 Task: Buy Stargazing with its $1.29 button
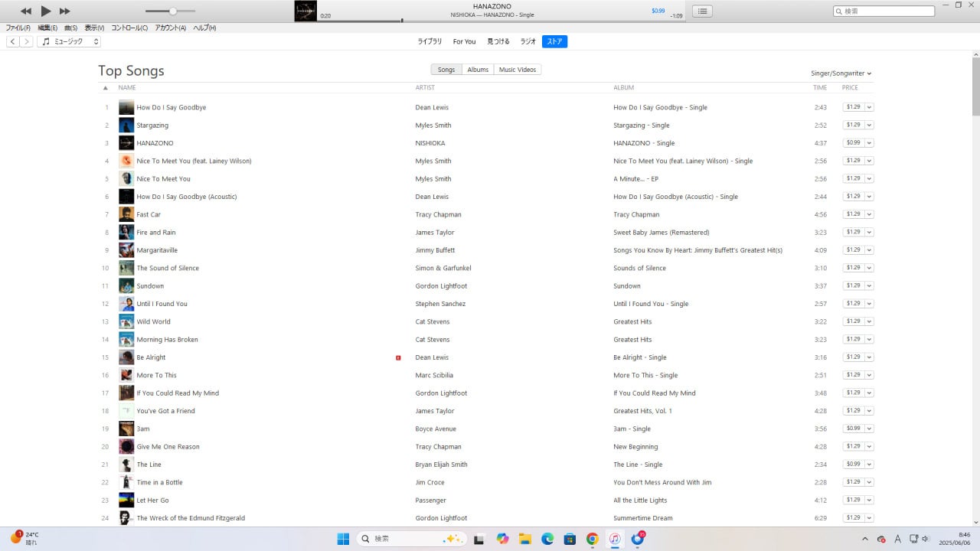tap(853, 125)
